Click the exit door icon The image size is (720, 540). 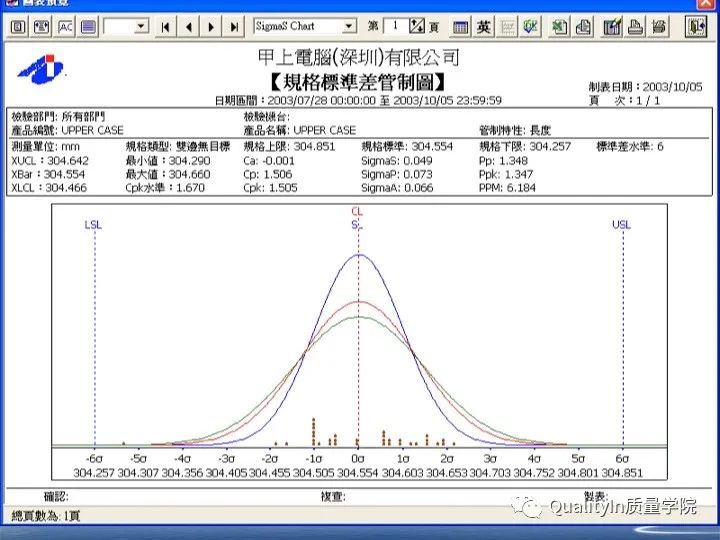(696, 27)
